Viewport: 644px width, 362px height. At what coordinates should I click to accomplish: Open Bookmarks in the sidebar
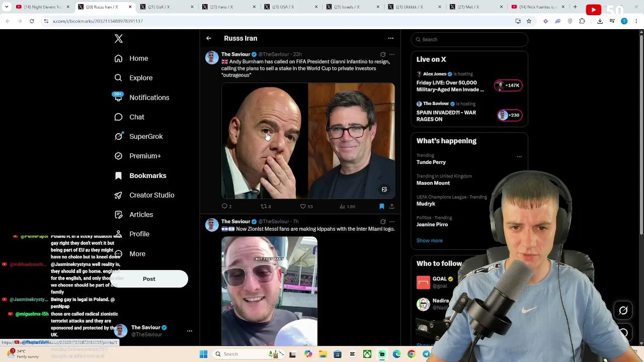(x=141, y=175)
